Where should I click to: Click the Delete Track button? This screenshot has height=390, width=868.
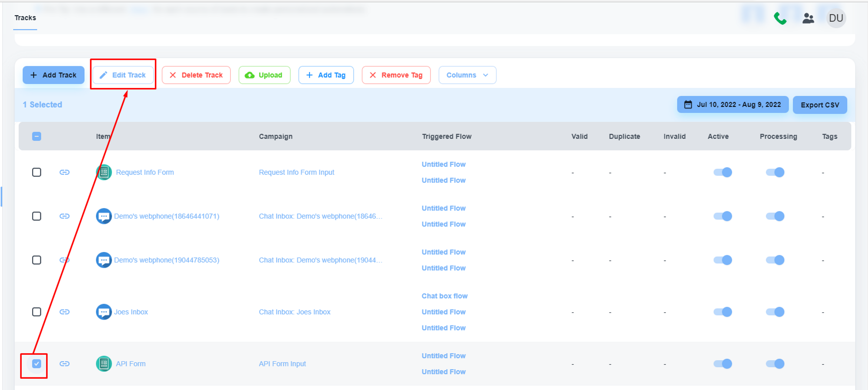click(196, 75)
